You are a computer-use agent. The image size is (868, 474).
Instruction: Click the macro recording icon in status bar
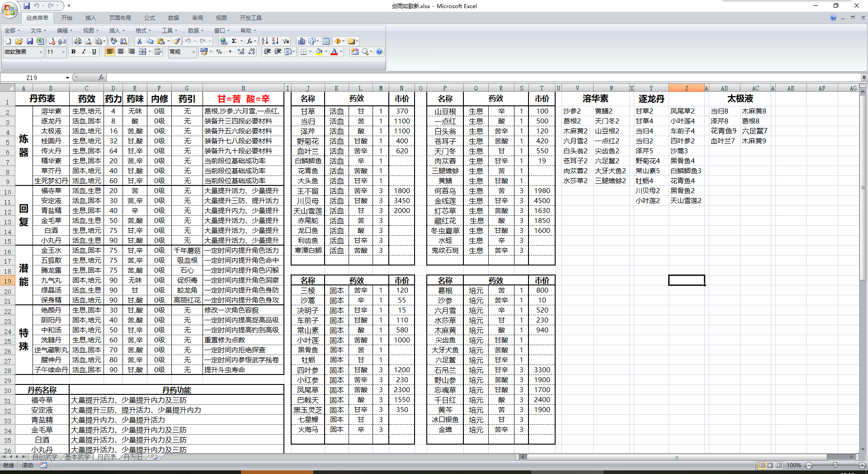[x=43, y=465]
